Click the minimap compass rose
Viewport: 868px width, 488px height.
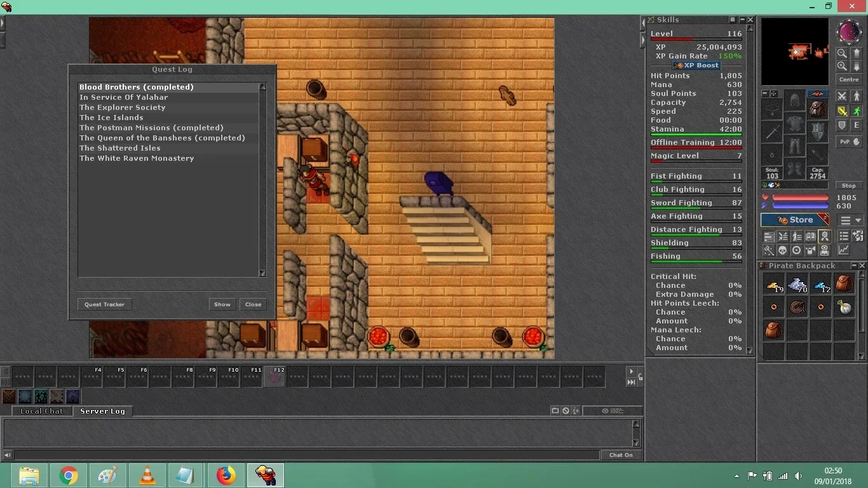849,32
